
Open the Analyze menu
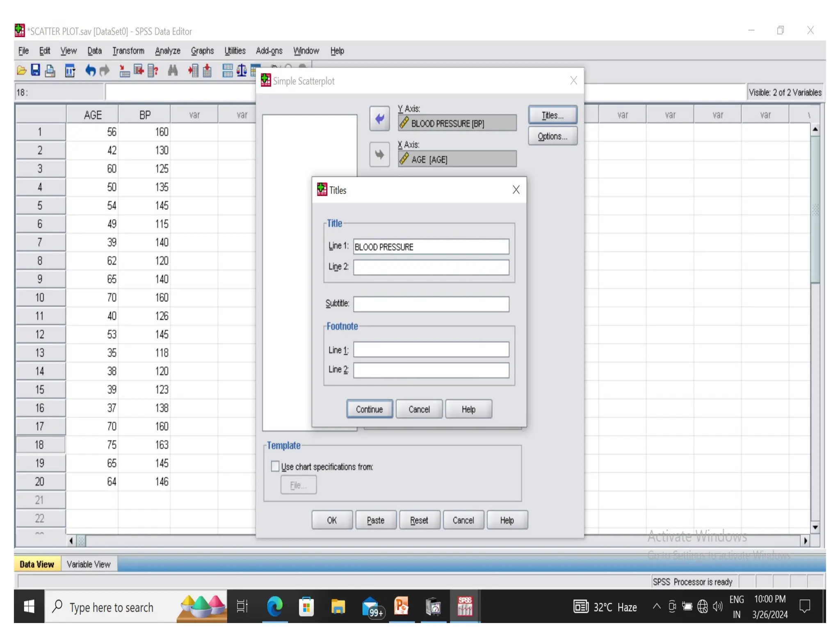coord(167,51)
